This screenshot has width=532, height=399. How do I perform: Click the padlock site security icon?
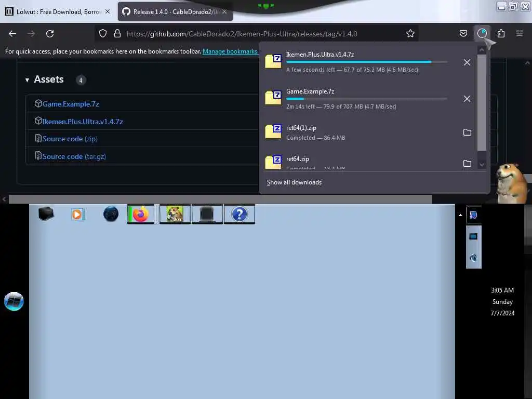tap(117, 34)
